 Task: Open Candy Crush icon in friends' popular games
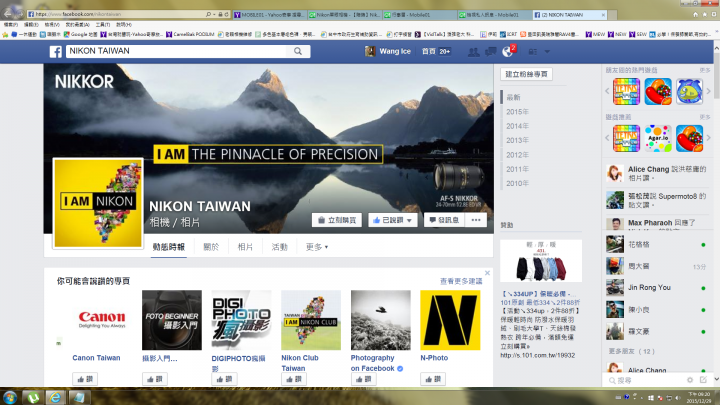658,91
